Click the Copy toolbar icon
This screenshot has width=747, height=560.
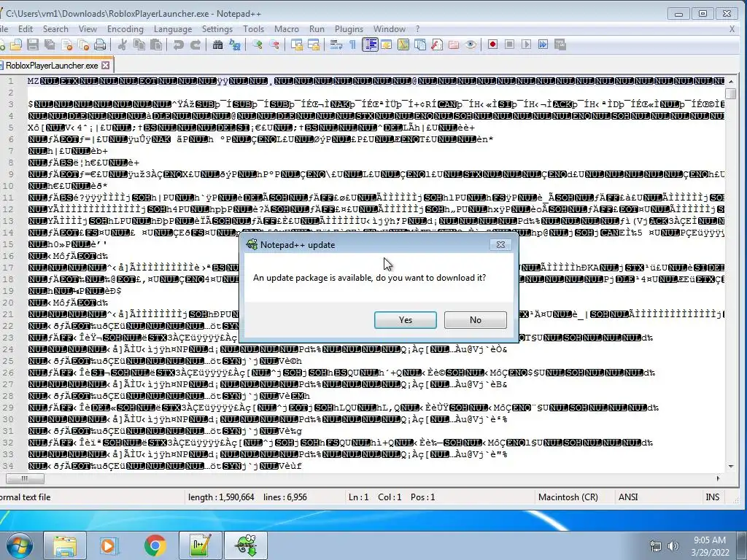(x=139, y=44)
